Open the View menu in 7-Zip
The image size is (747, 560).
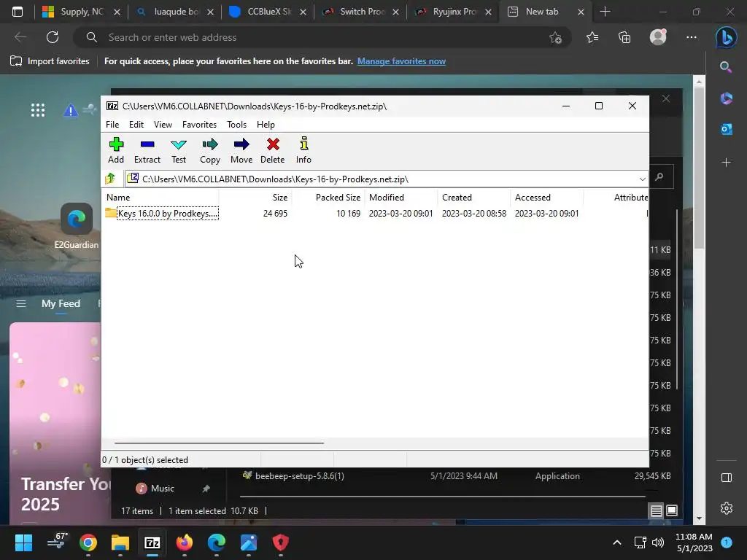click(x=163, y=124)
